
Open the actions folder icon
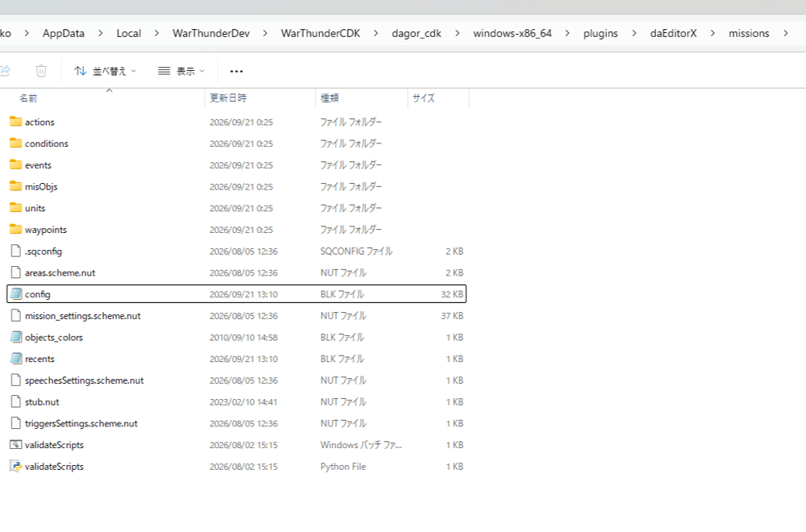pos(16,122)
